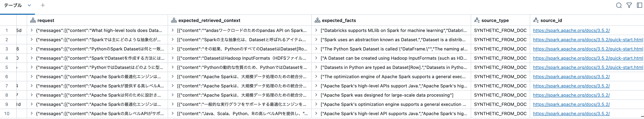
Task: Expand facts 'The Python Spark Dataset is called'
Action: tap(316, 49)
